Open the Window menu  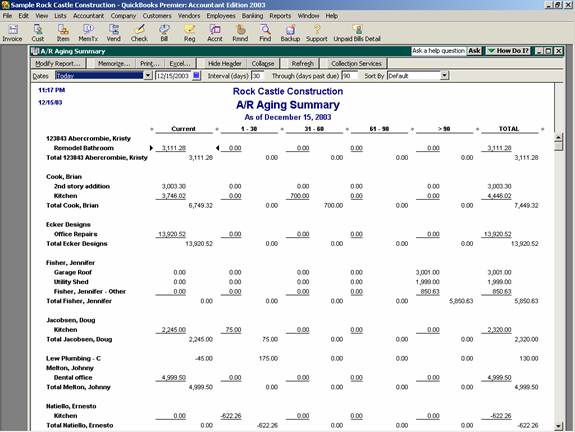pos(308,16)
